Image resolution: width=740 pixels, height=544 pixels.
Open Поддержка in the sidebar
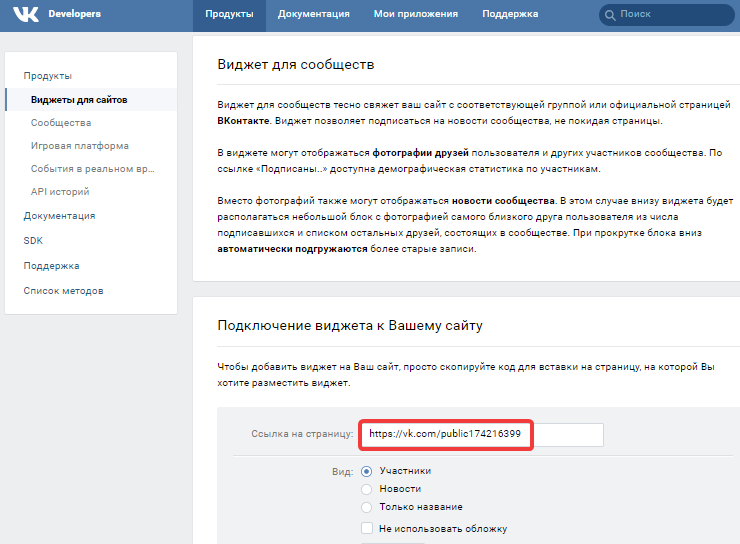pos(51,266)
